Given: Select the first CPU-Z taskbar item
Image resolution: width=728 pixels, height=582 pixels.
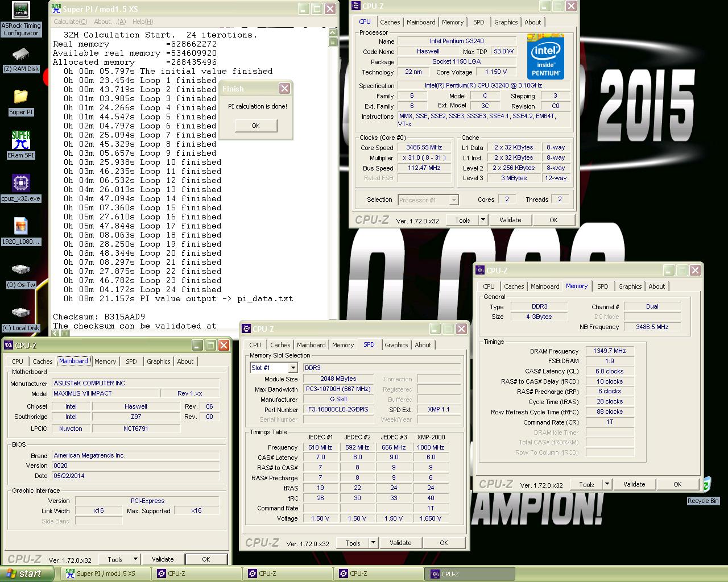Looking at the screenshot, I should tap(197, 574).
